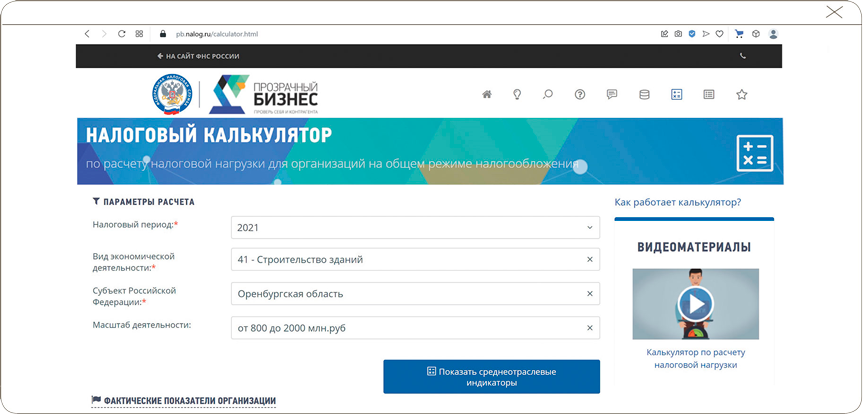
Task: Click the magnifier search icon in header
Action: tap(548, 95)
